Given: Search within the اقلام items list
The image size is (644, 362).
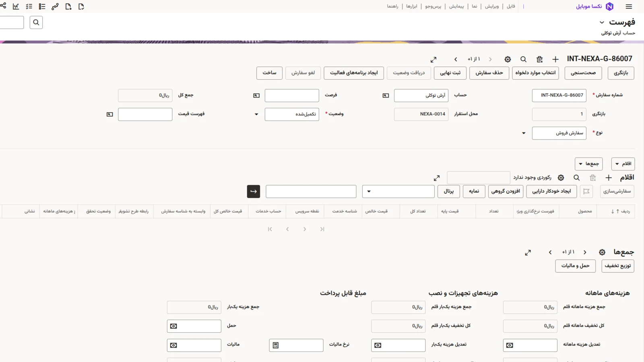Looking at the screenshot, I should pos(577,178).
